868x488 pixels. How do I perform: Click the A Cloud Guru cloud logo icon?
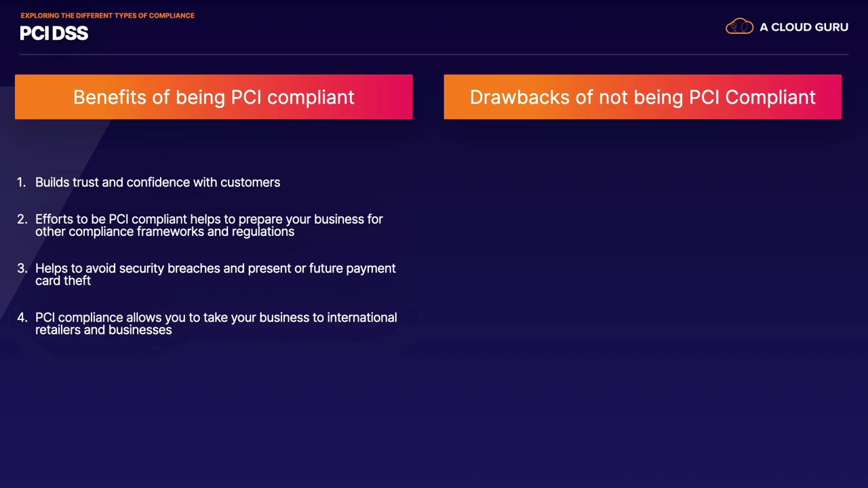click(x=739, y=27)
